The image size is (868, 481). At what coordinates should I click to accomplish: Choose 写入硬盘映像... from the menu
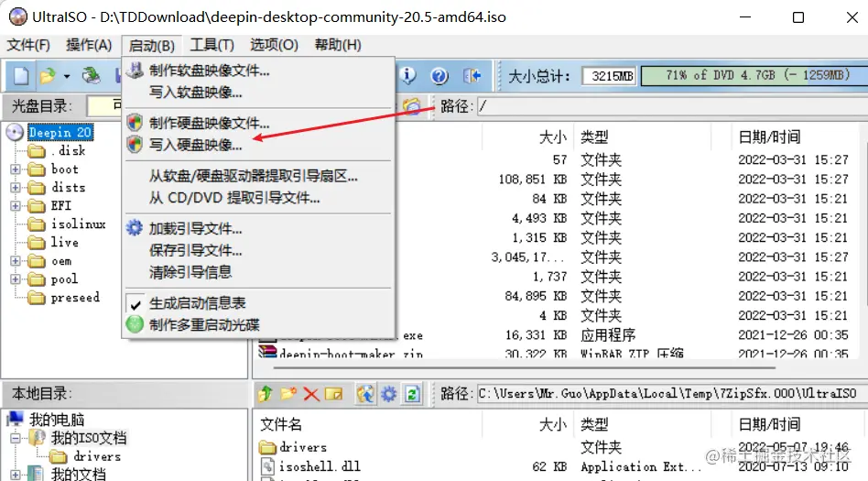point(258,145)
